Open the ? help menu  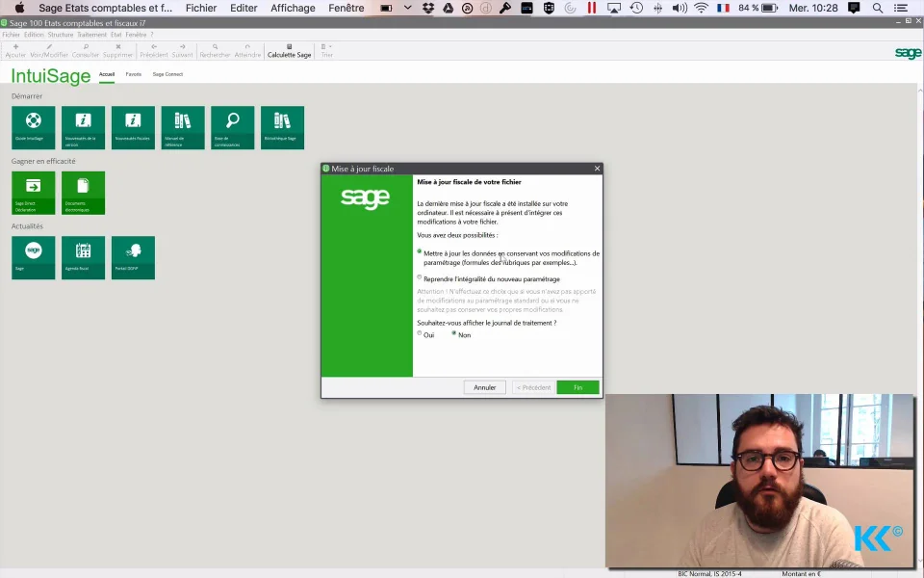pos(151,35)
